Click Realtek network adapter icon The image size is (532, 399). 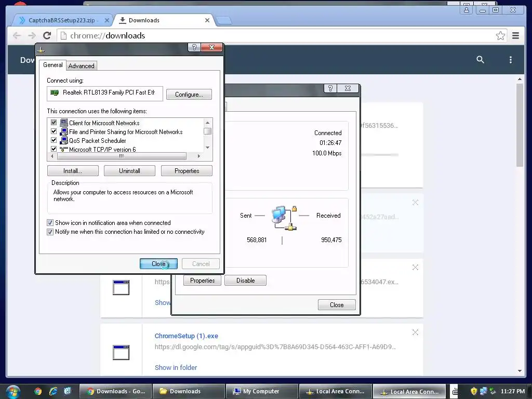(54, 92)
